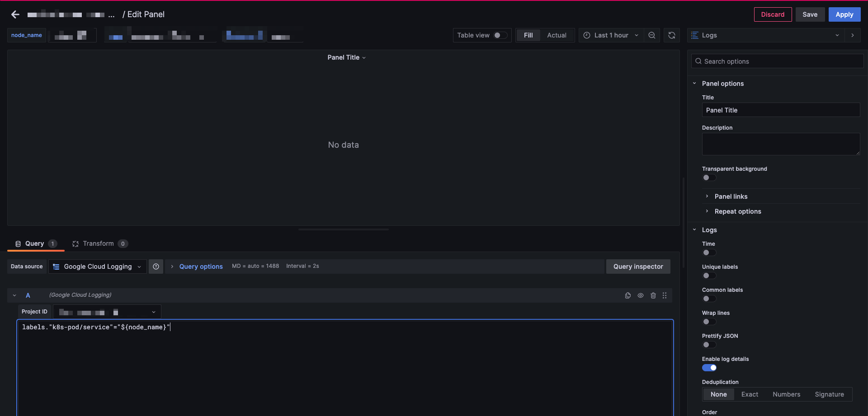This screenshot has height=416, width=868.
Task: Grab the query A drag handle icon
Action: click(x=665, y=295)
